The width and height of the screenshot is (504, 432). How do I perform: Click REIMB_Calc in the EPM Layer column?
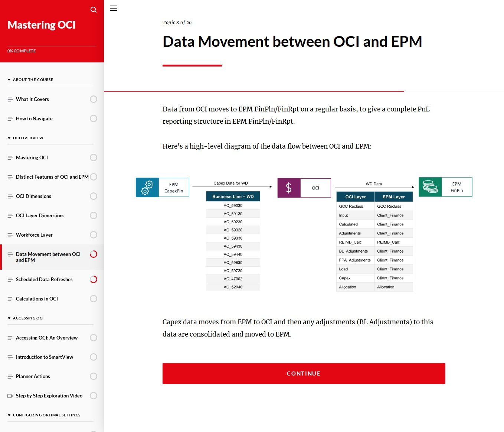point(389,242)
